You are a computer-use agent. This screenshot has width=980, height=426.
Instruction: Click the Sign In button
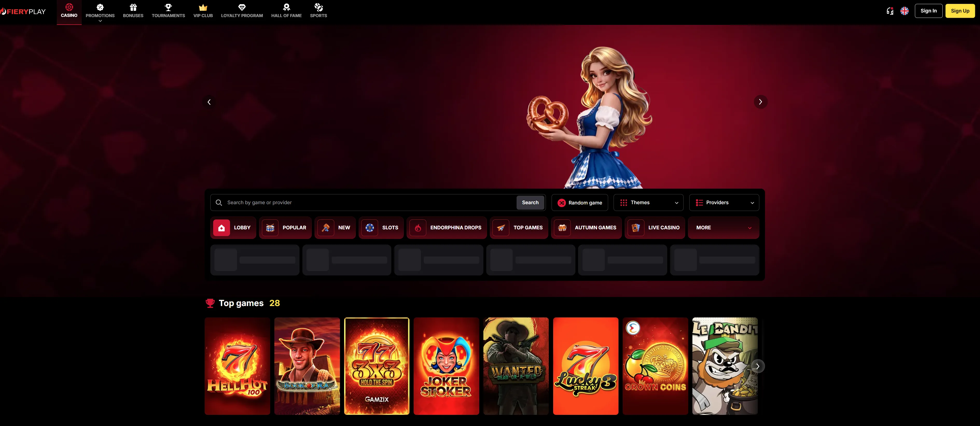[x=928, y=11]
